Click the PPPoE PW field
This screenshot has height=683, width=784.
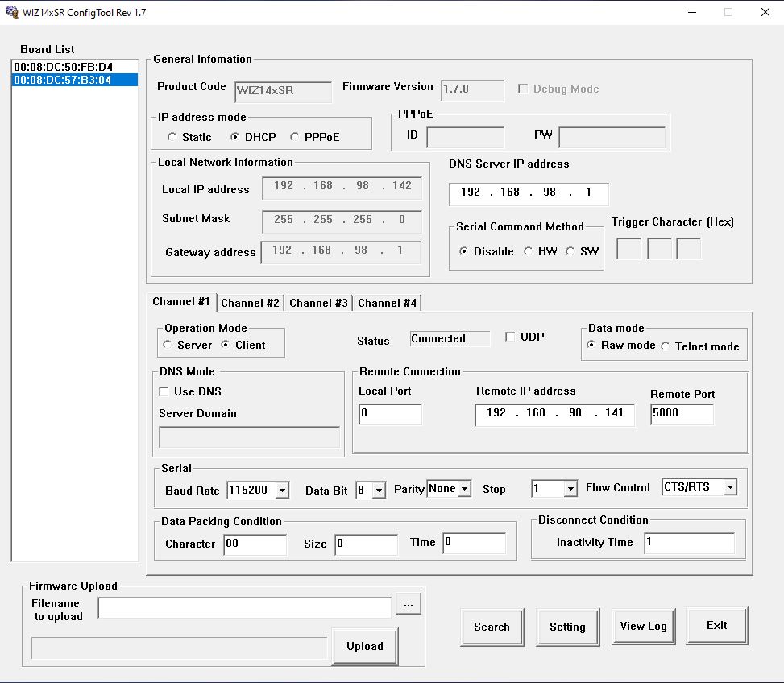coord(612,137)
